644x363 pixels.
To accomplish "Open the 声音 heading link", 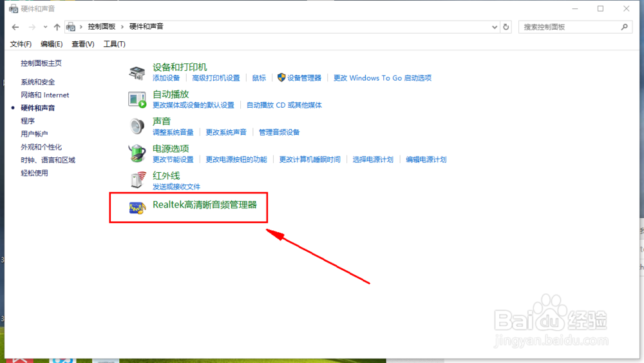I will tap(162, 121).
